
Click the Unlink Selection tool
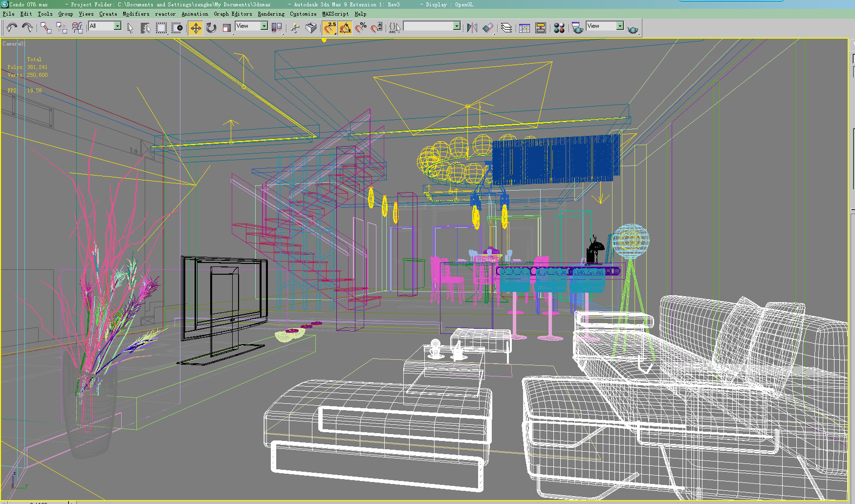tap(62, 28)
